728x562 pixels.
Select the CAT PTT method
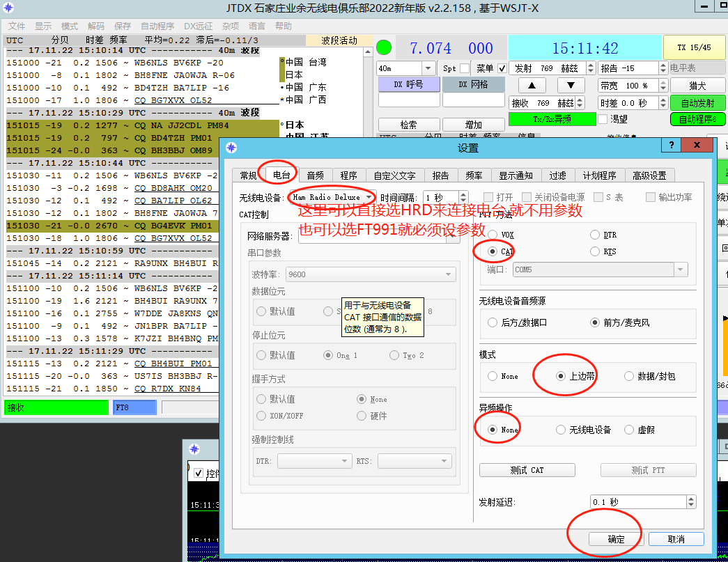click(493, 251)
